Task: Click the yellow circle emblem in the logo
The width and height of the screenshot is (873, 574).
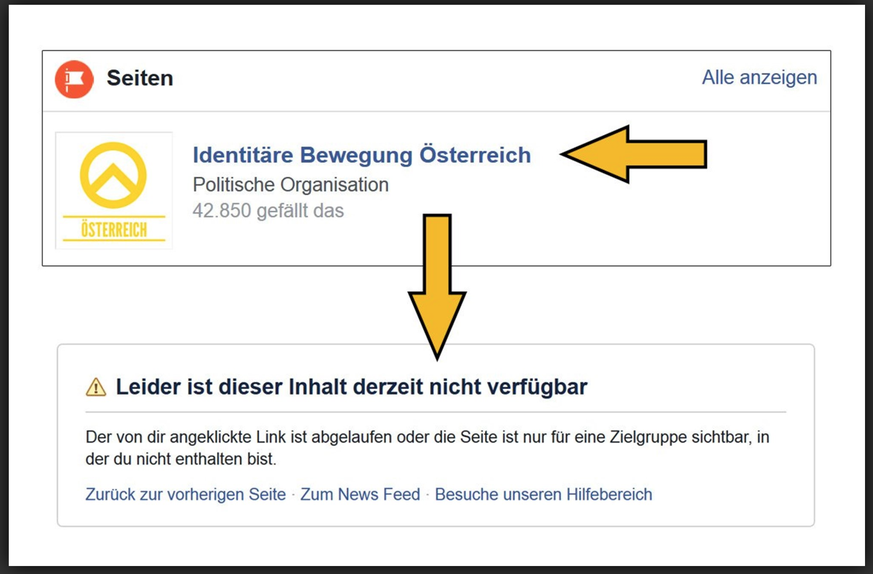Action: tap(113, 174)
